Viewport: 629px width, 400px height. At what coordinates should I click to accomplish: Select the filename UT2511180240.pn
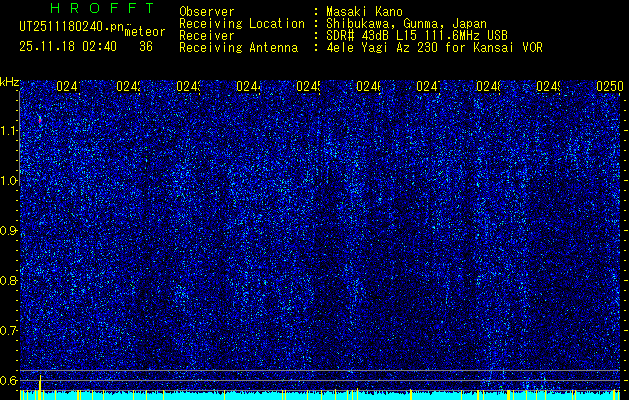click(71, 26)
